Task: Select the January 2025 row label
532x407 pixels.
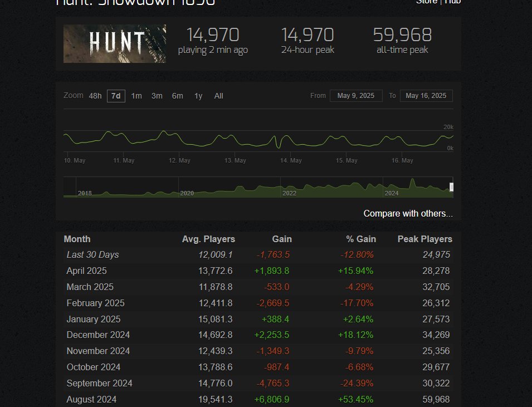Action: 93,319
